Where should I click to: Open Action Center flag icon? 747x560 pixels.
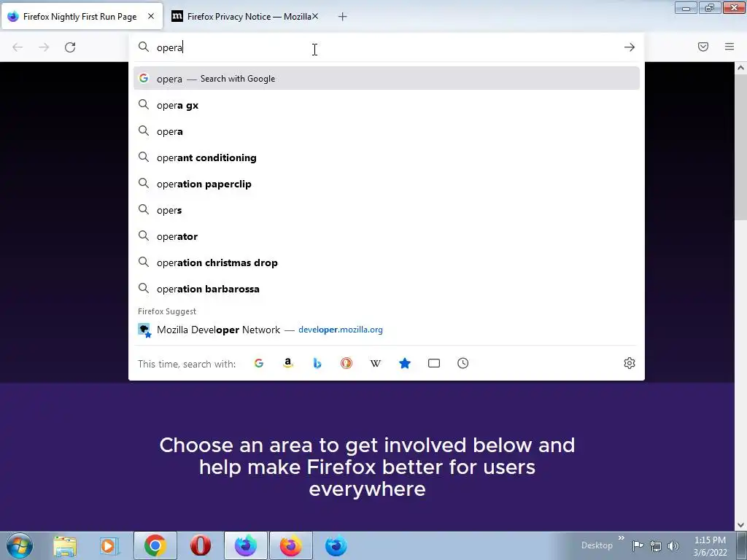pos(638,545)
